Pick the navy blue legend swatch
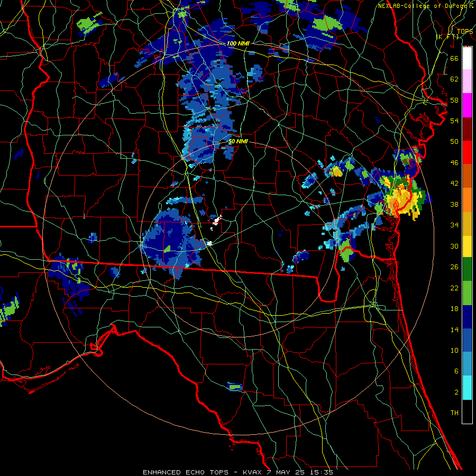The width and height of the screenshot is (476, 476). tap(467, 317)
